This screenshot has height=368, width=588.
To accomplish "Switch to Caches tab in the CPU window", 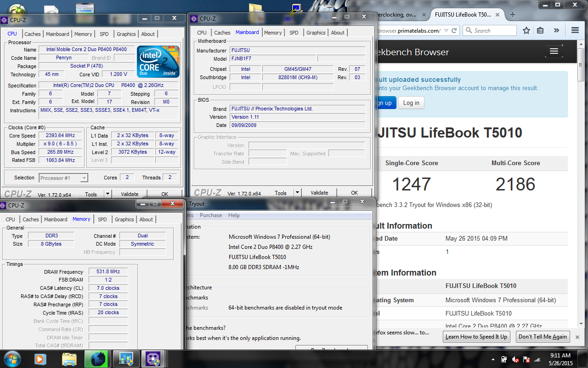I will click(33, 34).
